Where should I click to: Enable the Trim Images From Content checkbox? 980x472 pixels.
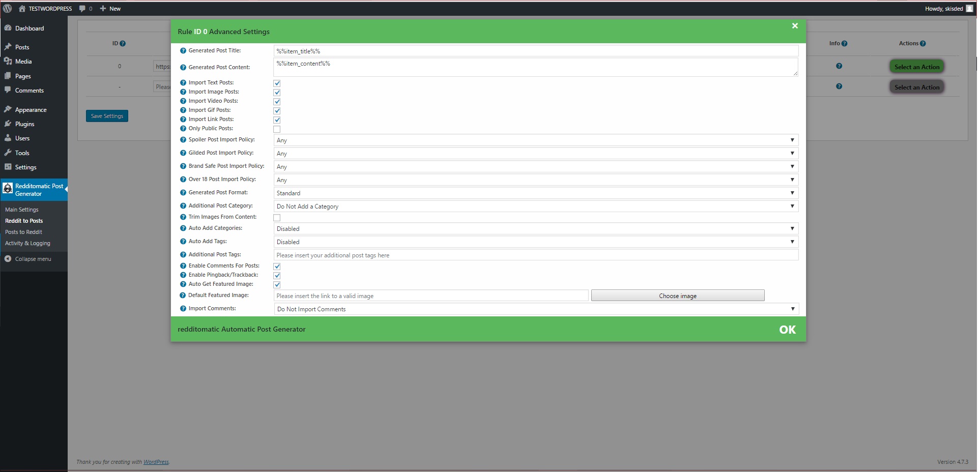pyautogui.click(x=277, y=218)
